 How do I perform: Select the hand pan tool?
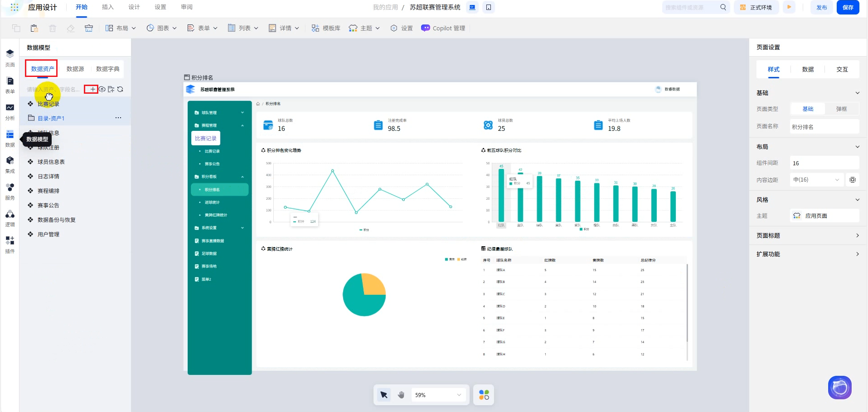(401, 395)
